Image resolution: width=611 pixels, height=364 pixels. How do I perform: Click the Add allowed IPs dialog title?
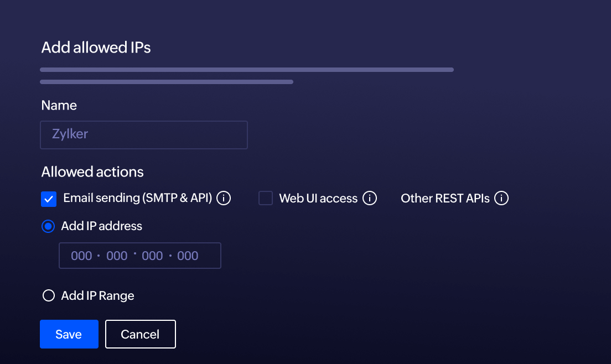pyautogui.click(x=95, y=48)
